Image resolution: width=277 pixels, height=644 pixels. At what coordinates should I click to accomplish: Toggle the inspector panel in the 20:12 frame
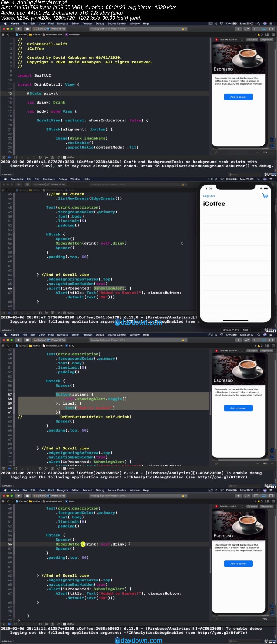pyautogui.click(x=271, y=340)
